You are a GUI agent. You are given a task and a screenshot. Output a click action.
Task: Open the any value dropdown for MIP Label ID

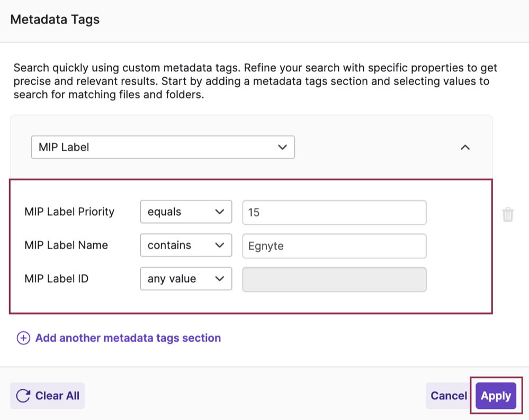[x=186, y=279]
